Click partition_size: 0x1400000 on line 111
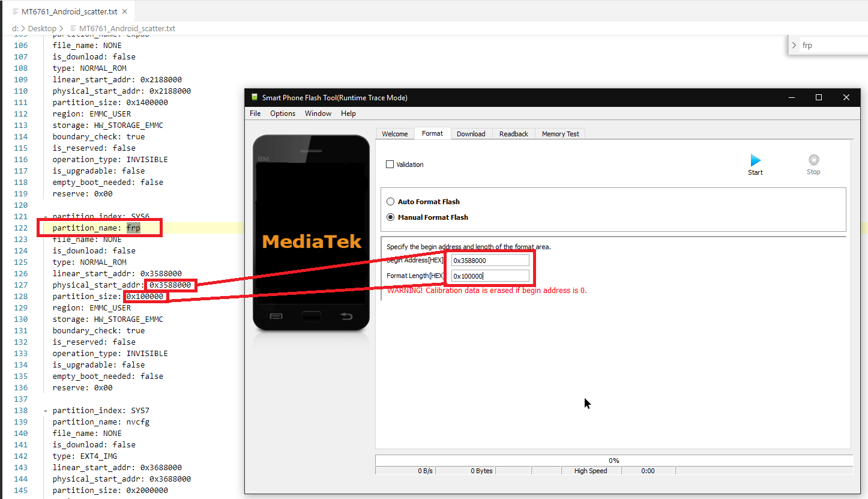Screen dimensions: 868x499 point(110,103)
